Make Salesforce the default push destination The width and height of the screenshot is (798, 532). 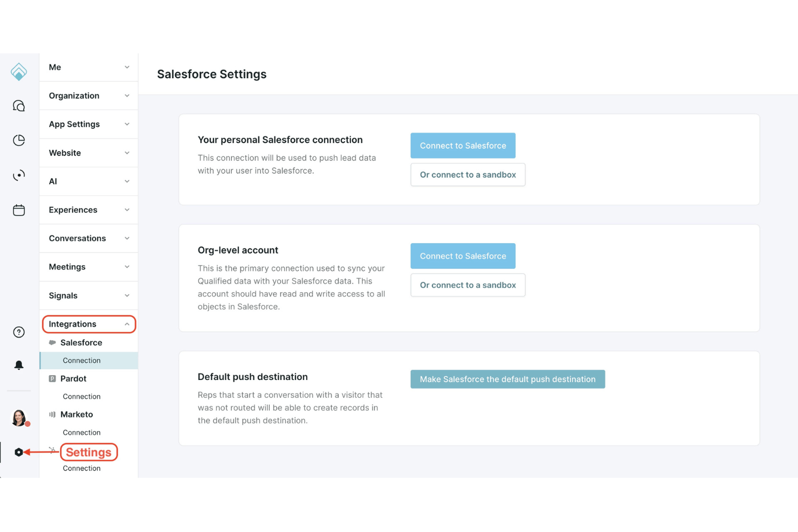[507, 379]
